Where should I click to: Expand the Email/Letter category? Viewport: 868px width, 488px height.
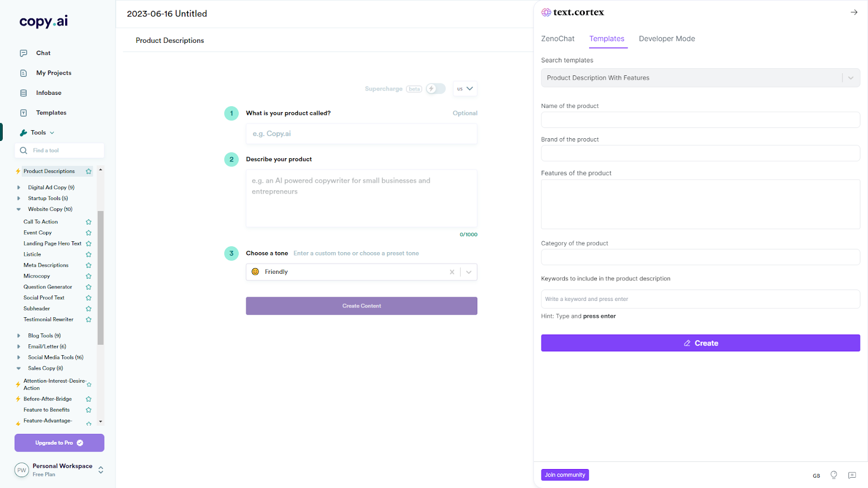coord(18,346)
